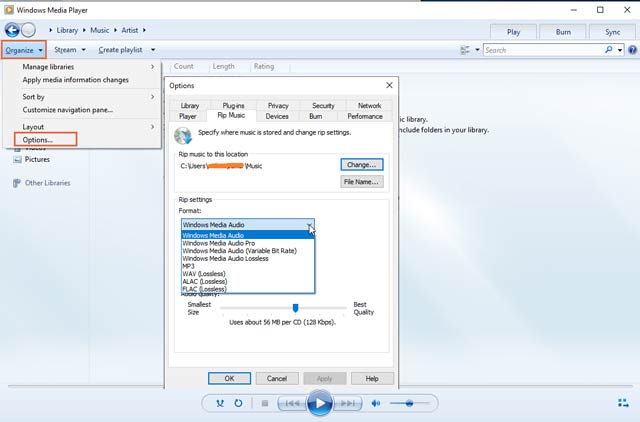The height and width of the screenshot is (422, 640).
Task: Click Cancel in the Options dialog
Action: tap(277, 378)
